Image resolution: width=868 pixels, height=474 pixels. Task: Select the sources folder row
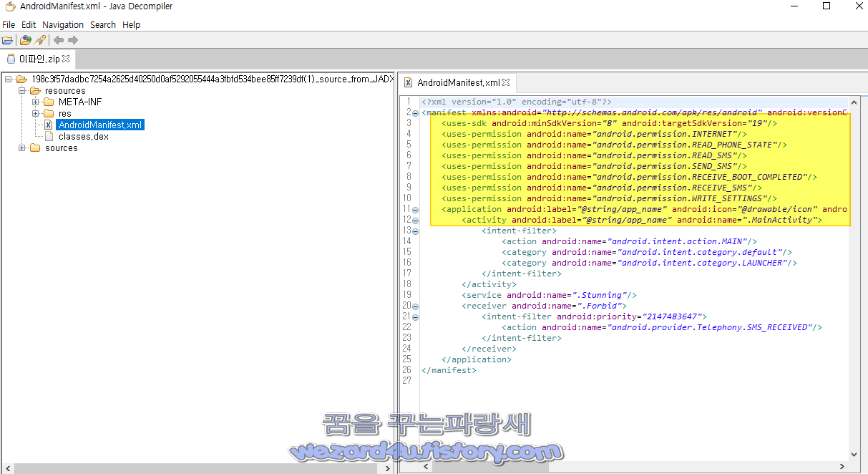coord(62,147)
